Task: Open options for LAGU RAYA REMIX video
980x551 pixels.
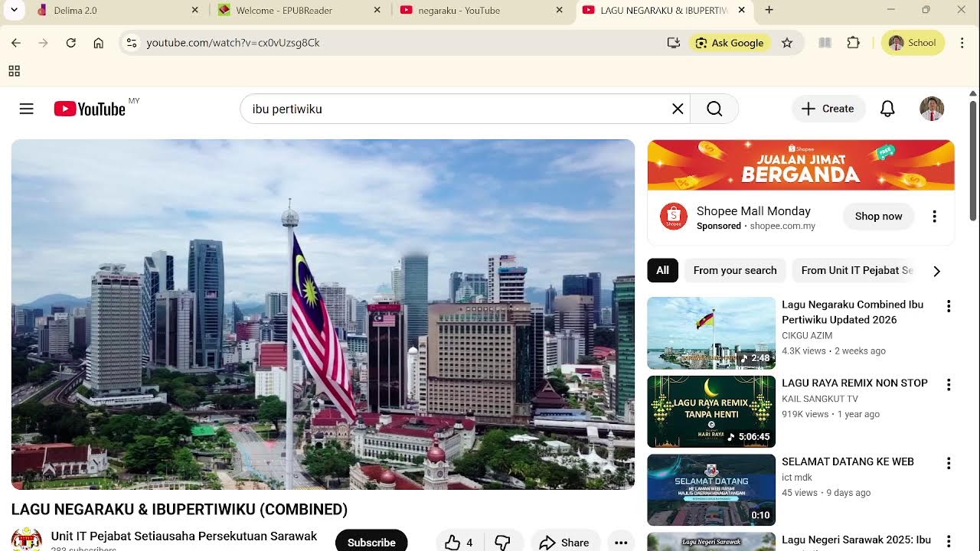Action: [x=949, y=385]
